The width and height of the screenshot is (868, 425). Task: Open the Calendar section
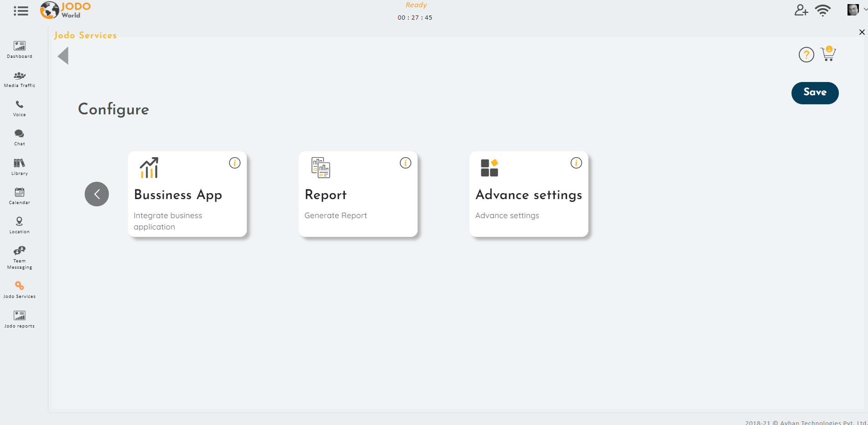(19, 195)
